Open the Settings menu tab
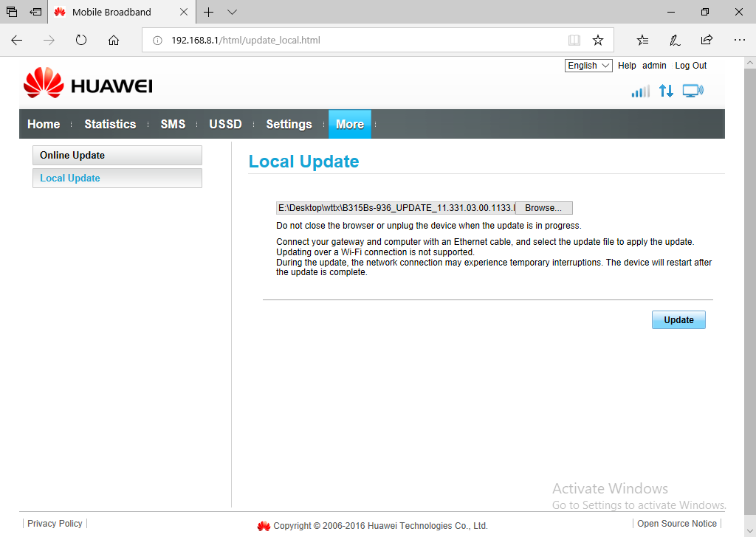The width and height of the screenshot is (756, 537). coord(289,124)
